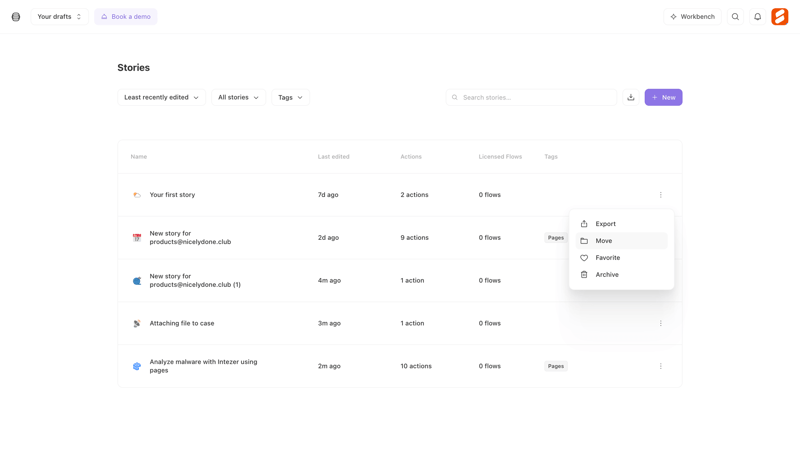800x470 pixels.
Task: Click the Last edited column header
Action: pos(334,157)
